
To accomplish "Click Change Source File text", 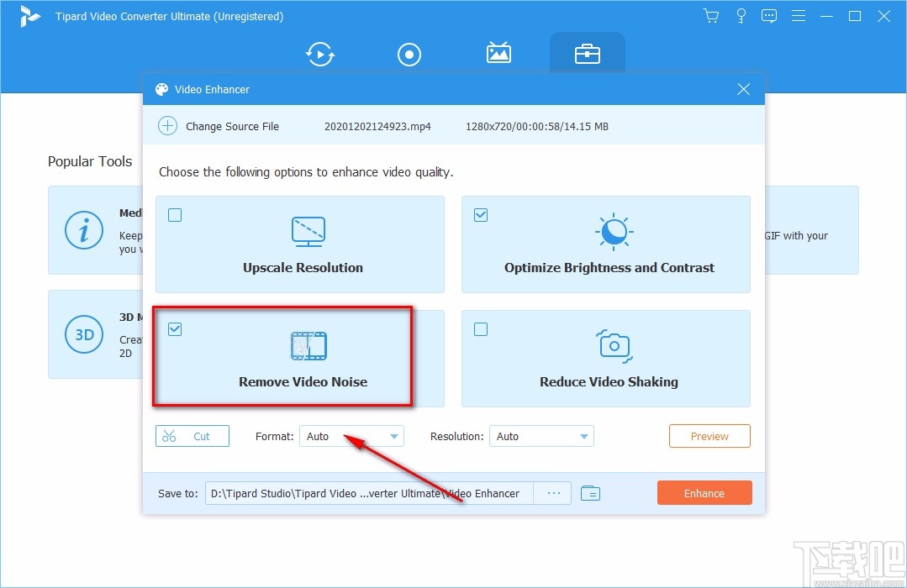I will pos(232,127).
